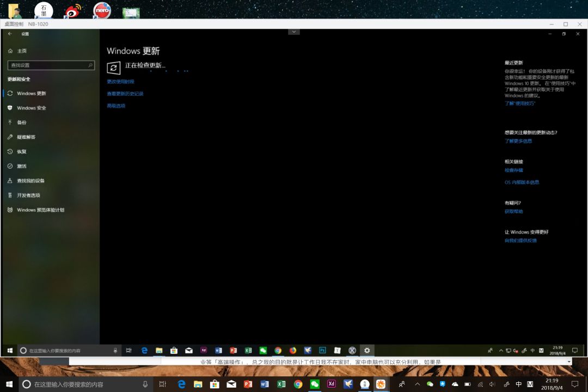The height and width of the screenshot is (392, 588).
Task: Go back with the Settings back arrow
Action: tap(10, 34)
